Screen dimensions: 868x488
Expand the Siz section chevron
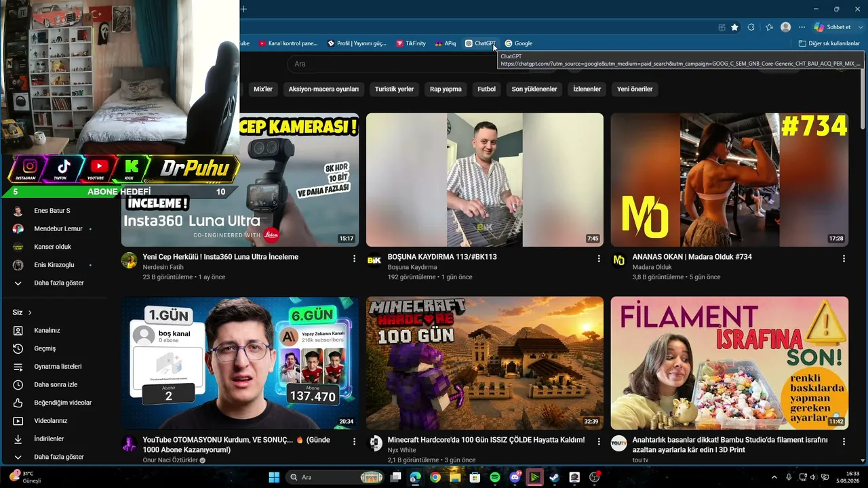[x=30, y=312]
